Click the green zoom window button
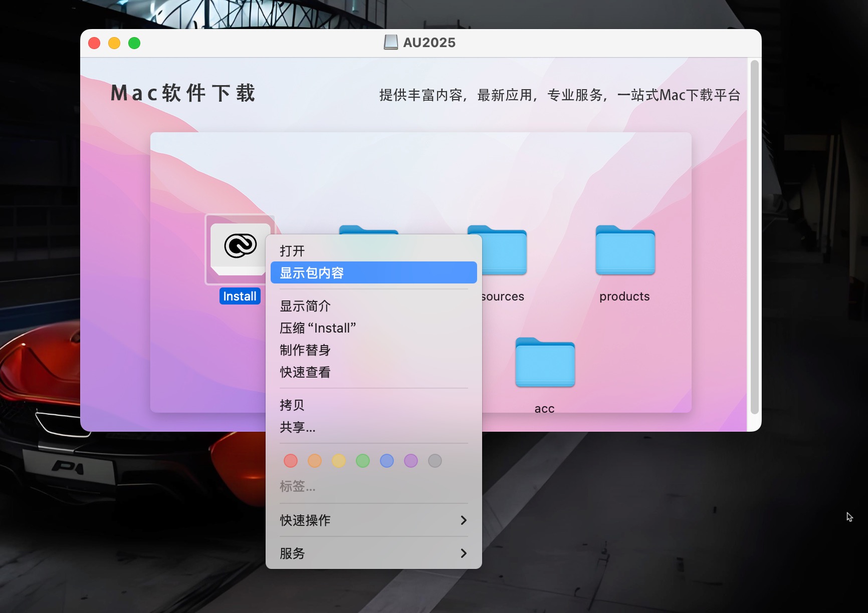Viewport: 868px width, 613px height. tap(134, 43)
